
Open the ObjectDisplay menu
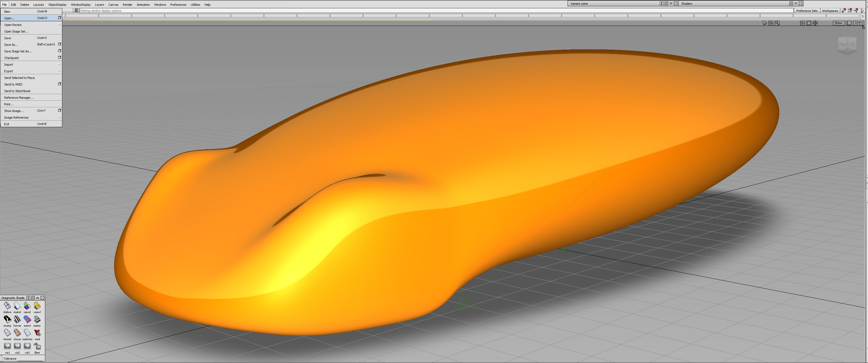(x=57, y=4)
